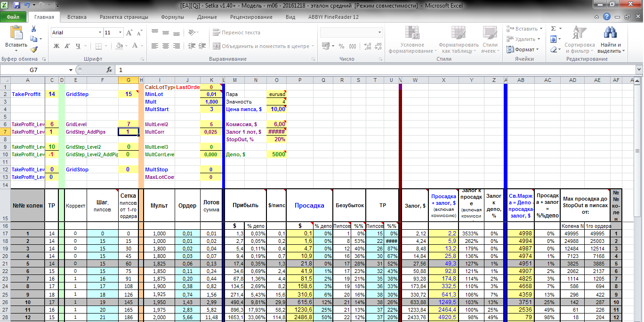This screenshot has height=322, width=644.
Task: Switch to the Формулы tab
Action: pyautogui.click(x=172, y=17)
